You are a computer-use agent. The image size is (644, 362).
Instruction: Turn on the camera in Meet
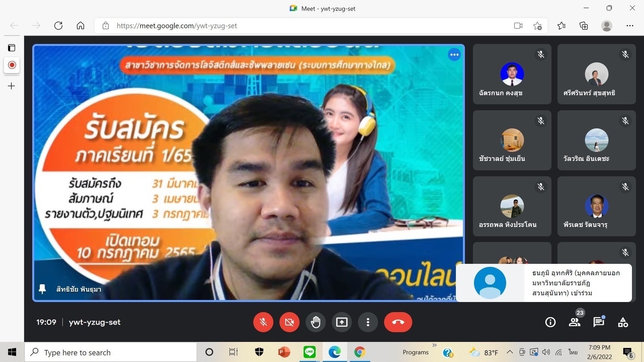click(x=289, y=322)
